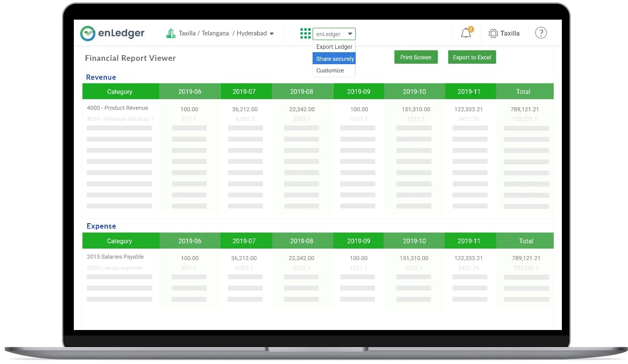
Task: Click Product Revenue's 2019-09 value 100.00
Action: coord(359,109)
